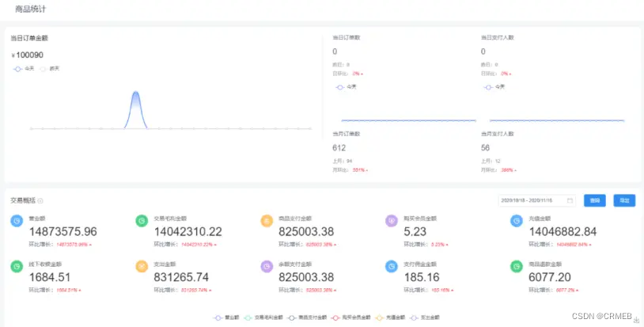Toggle 交易毛利金额 series in bottom legend
Viewport: 644px width, 327px height.
click(x=263, y=317)
